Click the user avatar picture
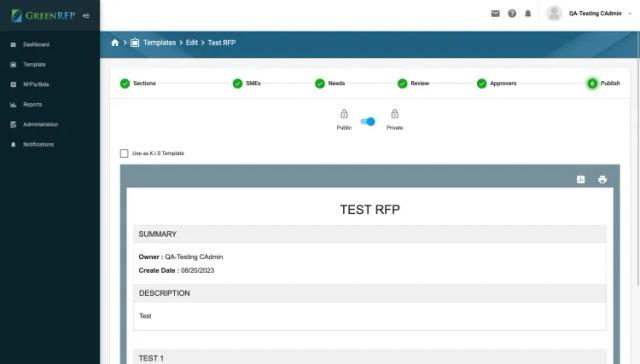 coord(554,13)
